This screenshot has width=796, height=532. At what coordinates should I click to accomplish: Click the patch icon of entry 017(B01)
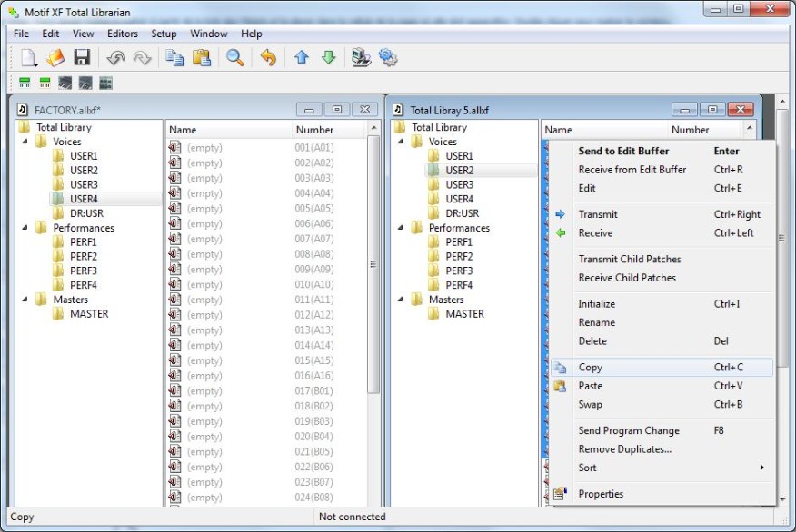[x=175, y=391]
